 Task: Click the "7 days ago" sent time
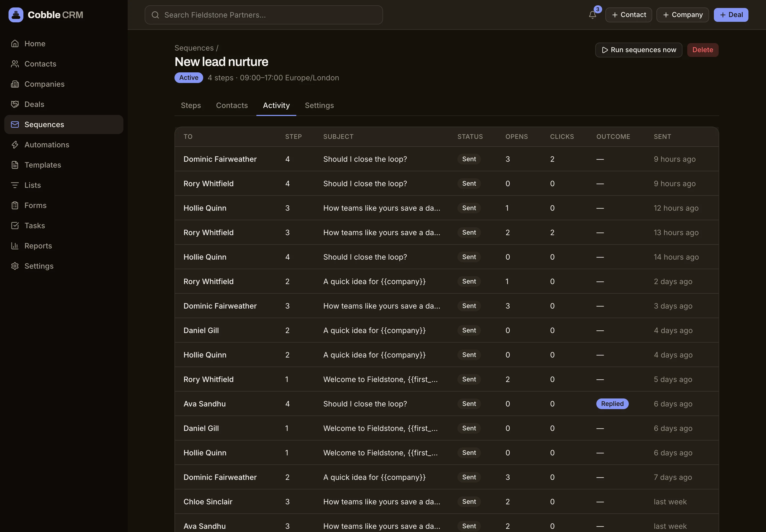(673, 477)
